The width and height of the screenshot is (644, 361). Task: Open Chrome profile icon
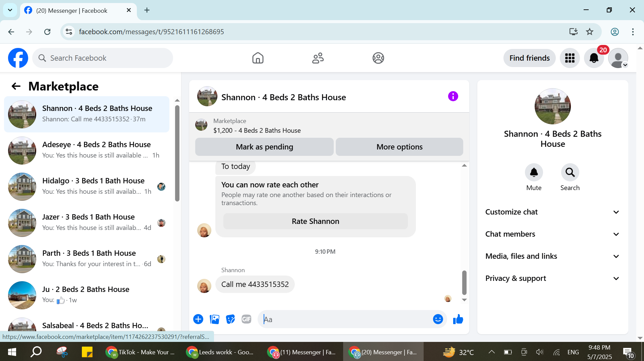point(614,32)
